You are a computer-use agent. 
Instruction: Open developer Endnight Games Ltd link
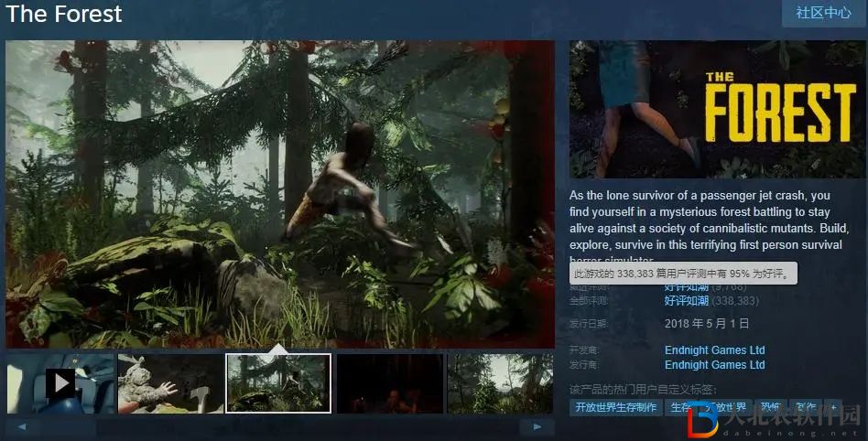click(x=715, y=350)
